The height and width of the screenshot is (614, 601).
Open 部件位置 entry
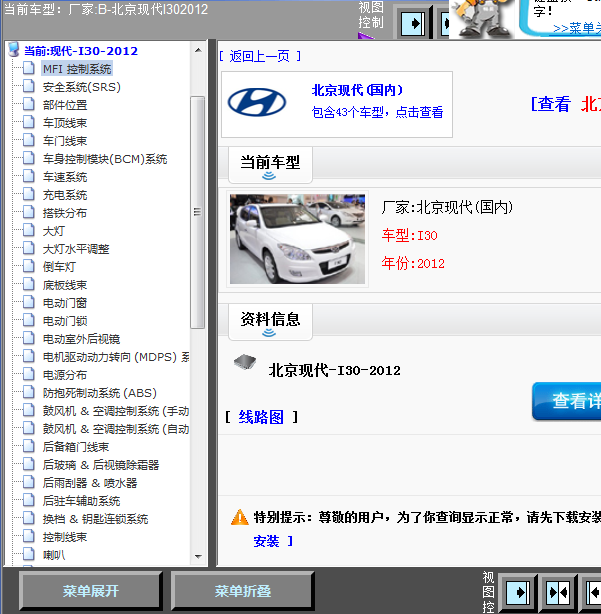pos(65,105)
